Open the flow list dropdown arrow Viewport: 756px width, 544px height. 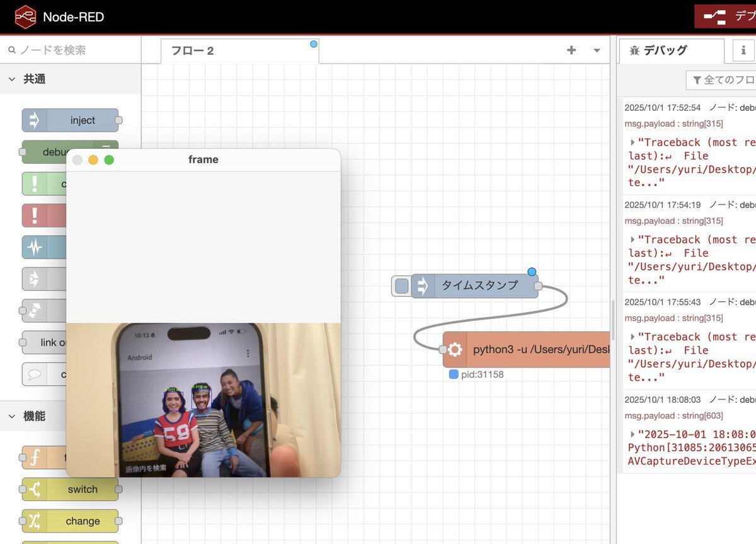[597, 50]
